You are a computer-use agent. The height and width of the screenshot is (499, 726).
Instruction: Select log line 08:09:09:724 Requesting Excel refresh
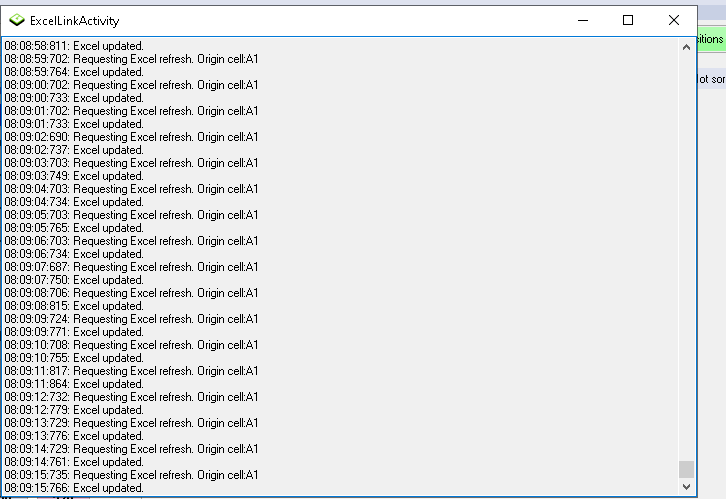point(131,318)
